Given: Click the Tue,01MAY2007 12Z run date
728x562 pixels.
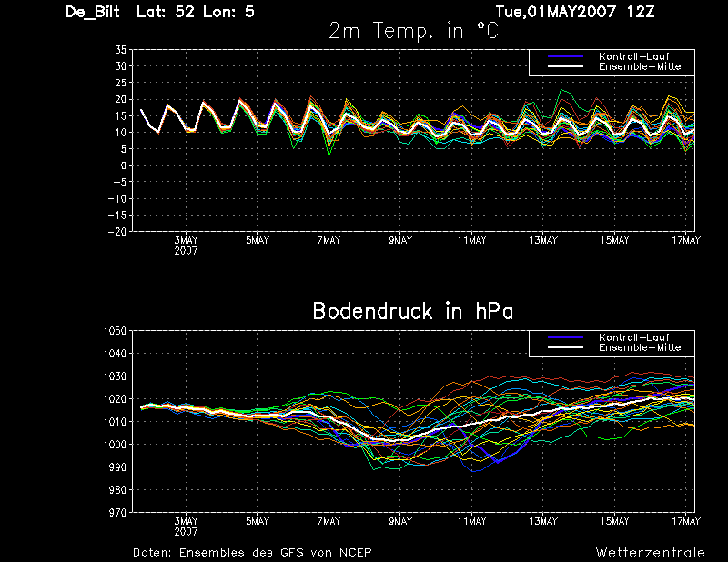Looking at the screenshot, I should [x=575, y=12].
